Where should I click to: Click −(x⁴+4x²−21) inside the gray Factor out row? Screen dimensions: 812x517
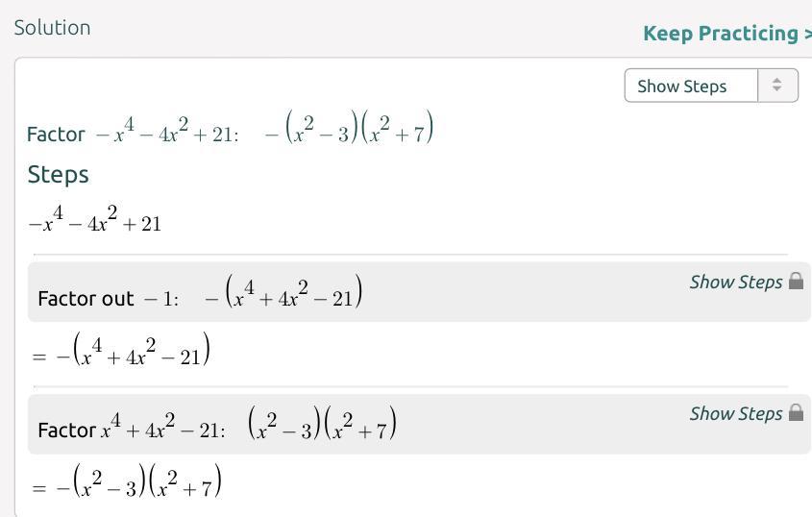pos(283,293)
